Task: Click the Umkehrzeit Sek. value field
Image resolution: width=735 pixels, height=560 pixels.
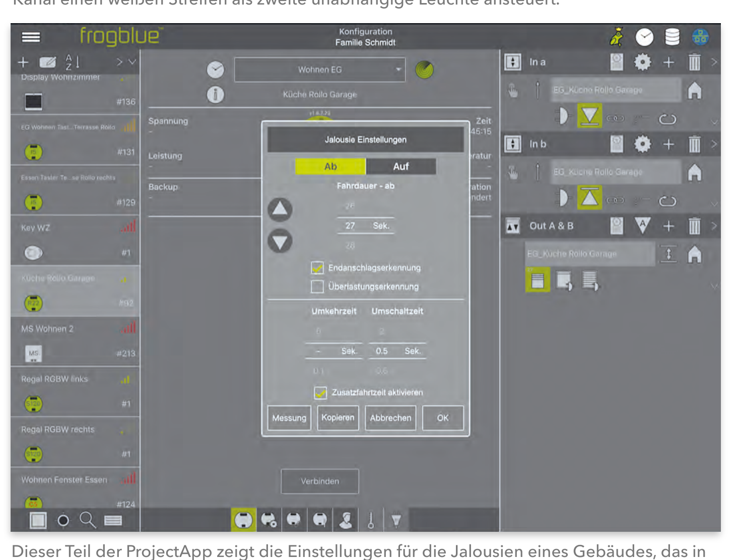Action: point(334,351)
